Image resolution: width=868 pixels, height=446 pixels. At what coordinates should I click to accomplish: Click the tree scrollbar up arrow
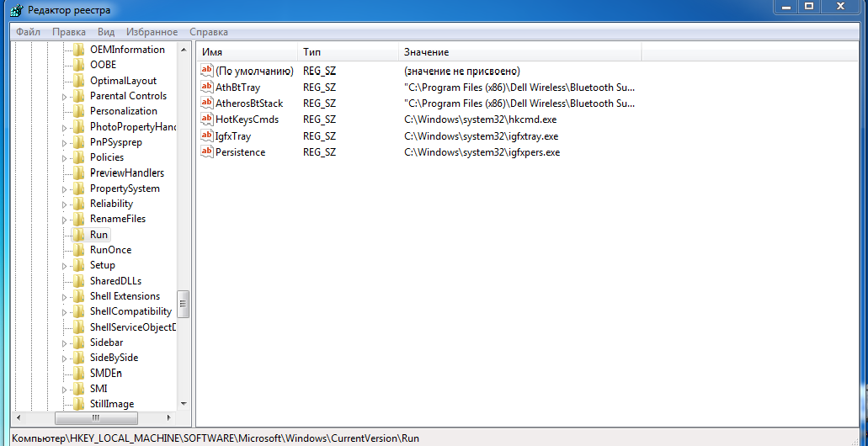[x=184, y=50]
